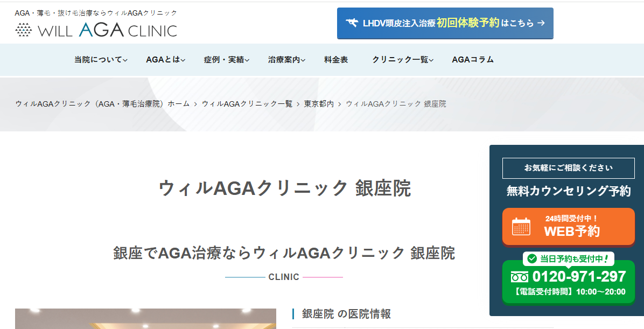The width and height of the screenshot is (644, 329).
Task: Open the AGAコラム page
Action: (473, 60)
